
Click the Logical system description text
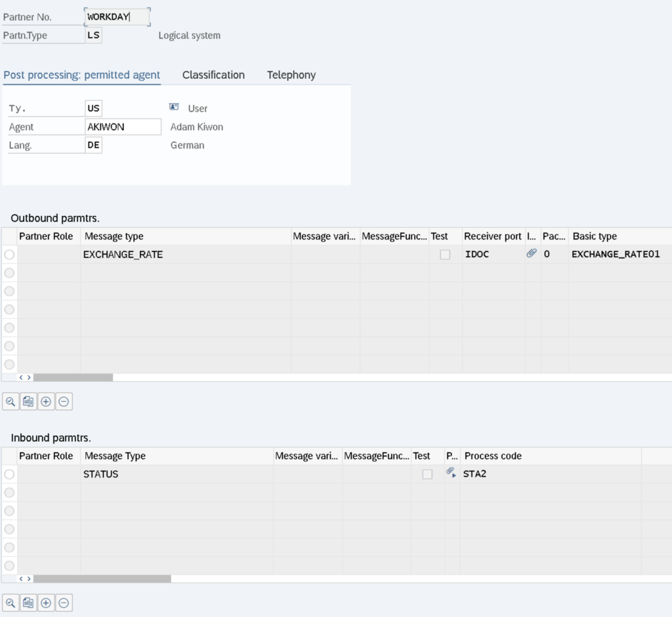coord(190,35)
